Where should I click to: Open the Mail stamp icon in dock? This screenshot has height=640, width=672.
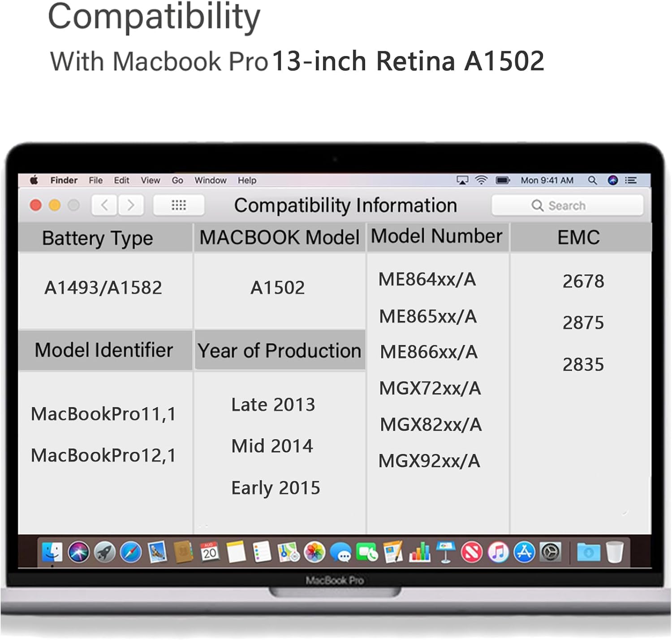(157, 552)
